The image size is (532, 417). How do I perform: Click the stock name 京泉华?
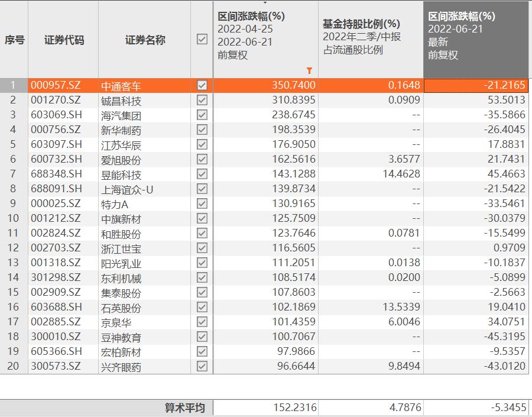click(x=116, y=322)
